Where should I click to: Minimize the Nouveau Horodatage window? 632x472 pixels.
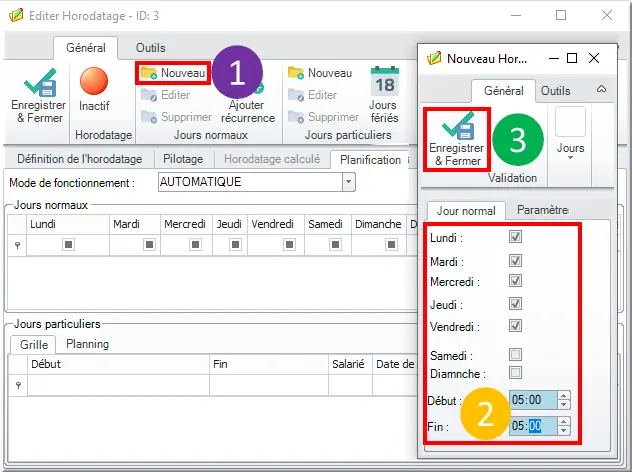pyautogui.click(x=554, y=58)
